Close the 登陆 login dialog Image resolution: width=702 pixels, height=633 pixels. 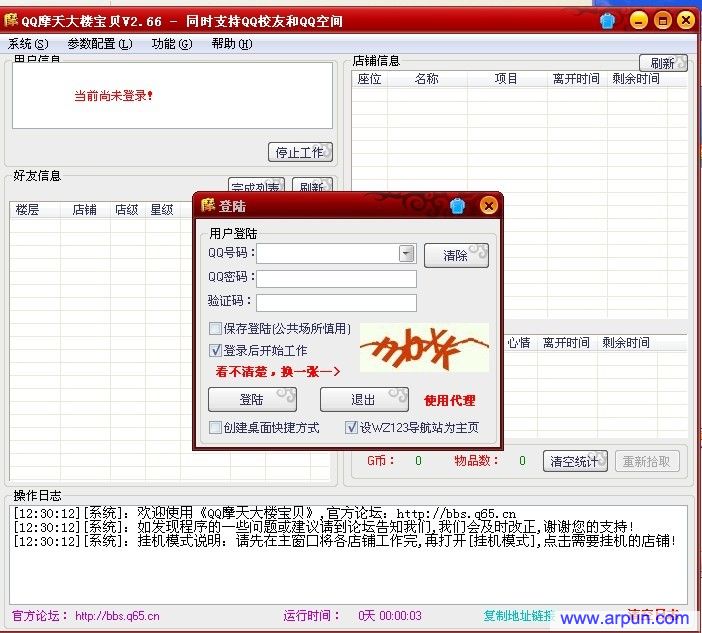(488, 205)
